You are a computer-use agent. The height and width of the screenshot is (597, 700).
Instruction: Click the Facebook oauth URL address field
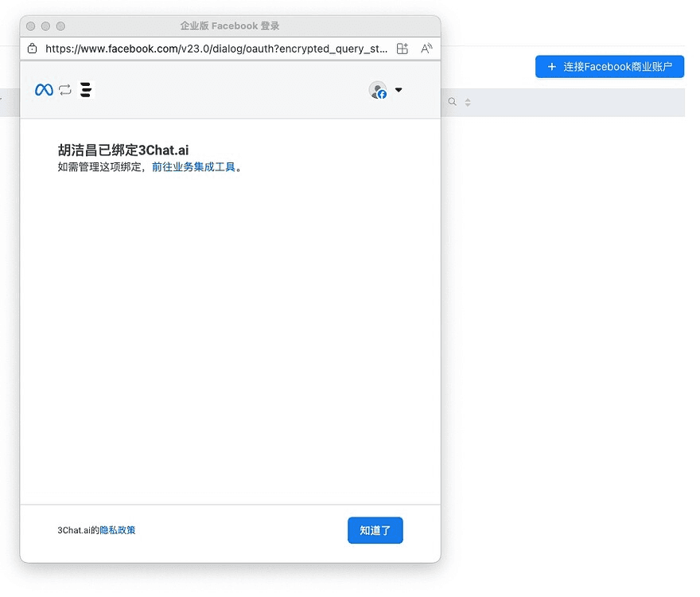tap(216, 49)
